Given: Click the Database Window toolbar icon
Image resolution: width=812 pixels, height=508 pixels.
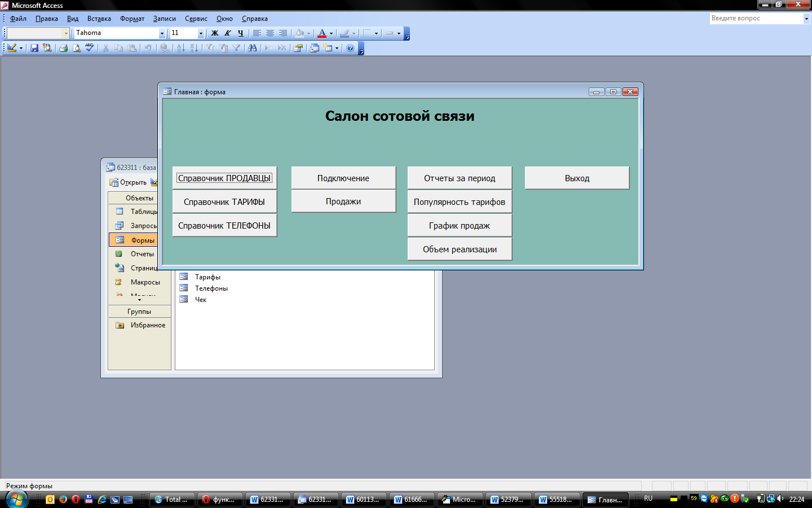Looking at the screenshot, I should pos(315,48).
